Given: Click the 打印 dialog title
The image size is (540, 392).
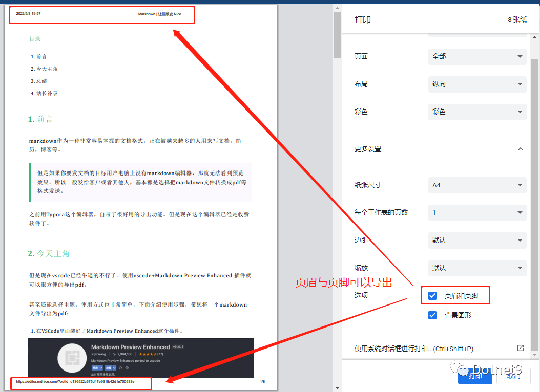Looking at the screenshot, I should point(363,19).
